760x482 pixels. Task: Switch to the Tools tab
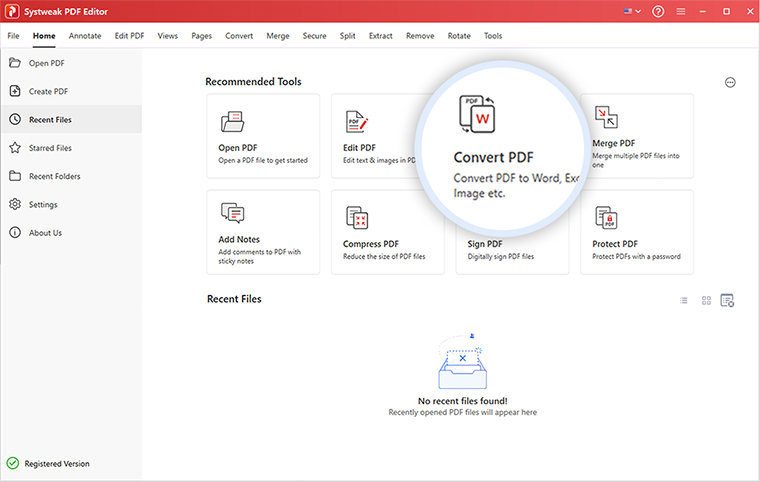(x=493, y=36)
